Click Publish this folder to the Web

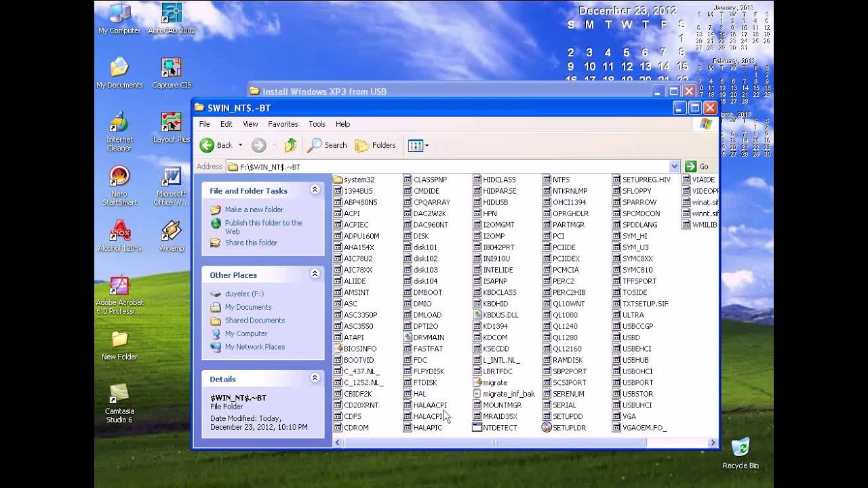click(263, 227)
